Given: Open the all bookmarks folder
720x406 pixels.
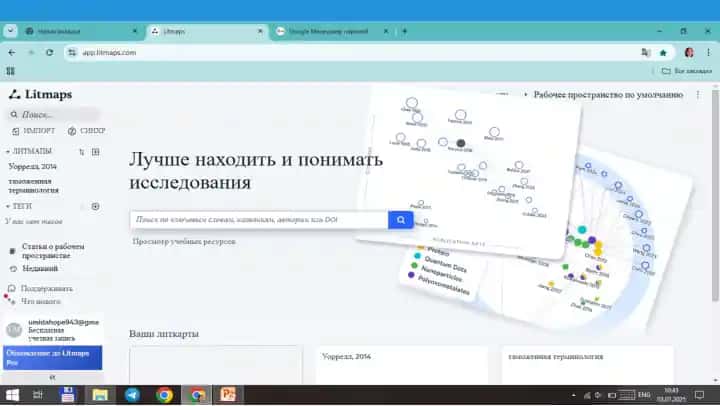Looking at the screenshot, I should 686,71.
